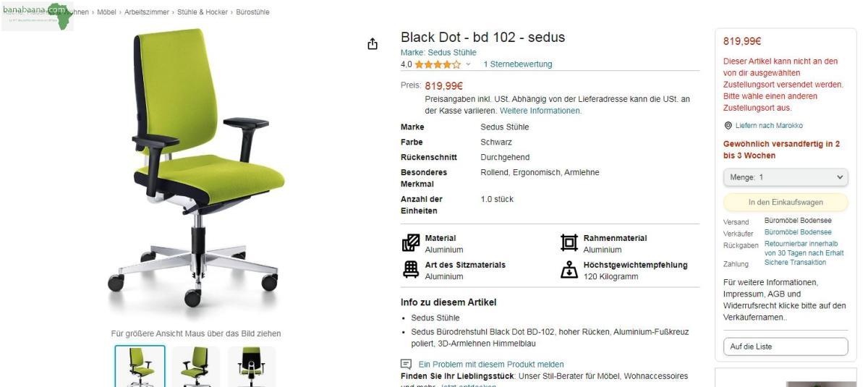The height and width of the screenshot is (387, 868).
Task: Open the Büromöbel breadcrumb category Möbel
Action: (x=106, y=12)
